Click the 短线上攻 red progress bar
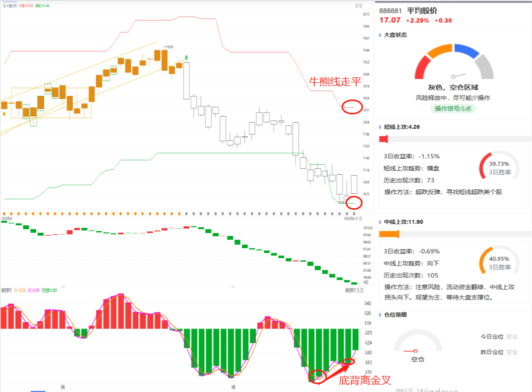 (383, 139)
